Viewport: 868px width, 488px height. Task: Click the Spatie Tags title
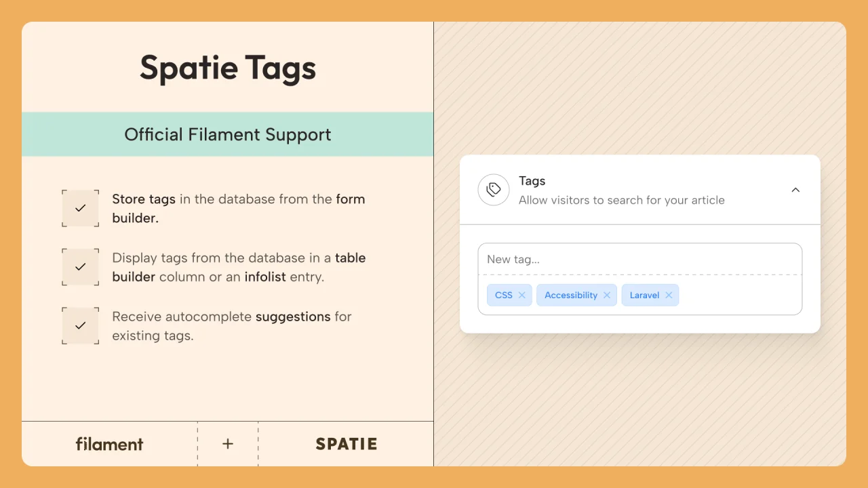[228, 68]
